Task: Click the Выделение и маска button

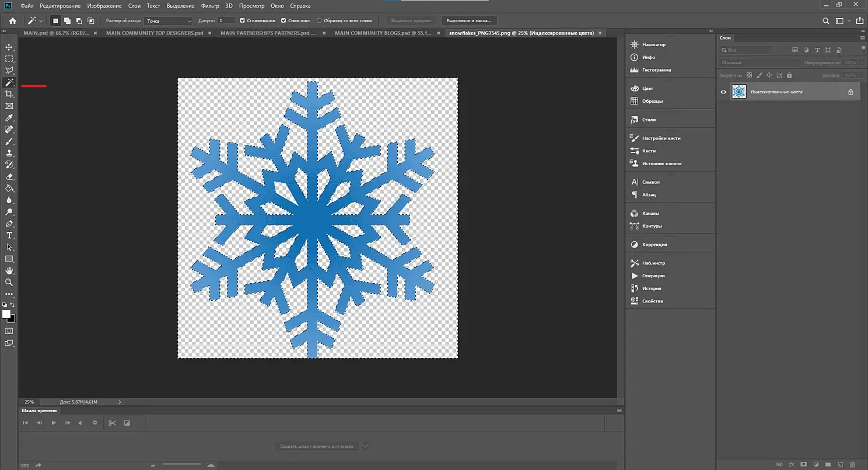Action: (x=469, y=20)
